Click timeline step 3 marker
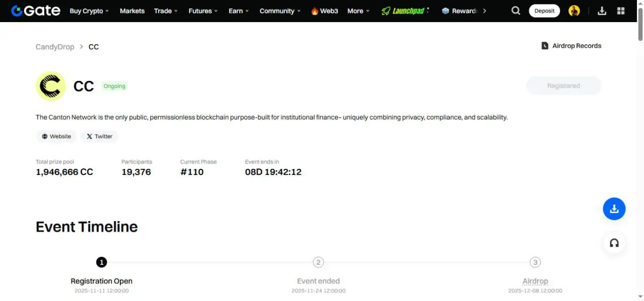 pos(535,262)
